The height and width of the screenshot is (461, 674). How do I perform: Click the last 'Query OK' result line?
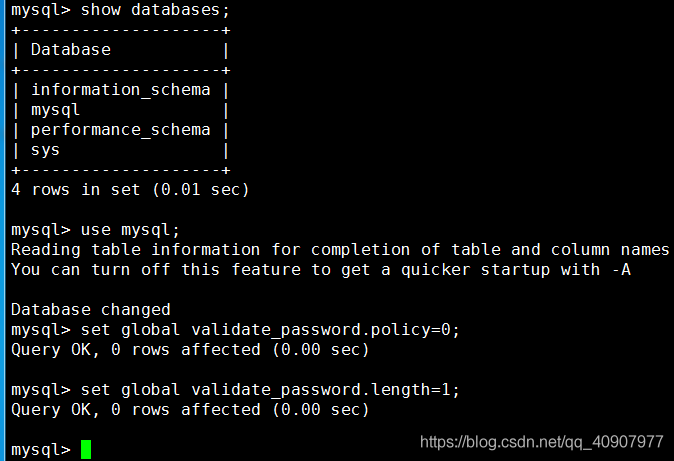click(190, 409)
